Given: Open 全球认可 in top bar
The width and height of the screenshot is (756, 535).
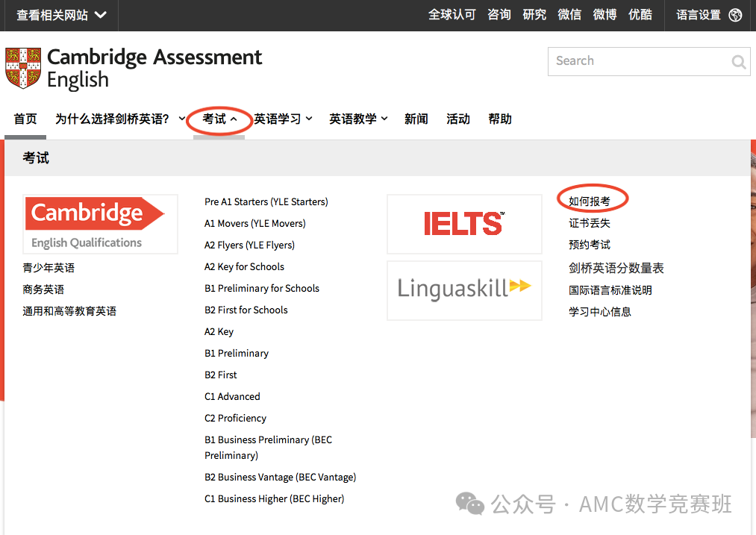Looking at the screenshot, I should 452,15.
